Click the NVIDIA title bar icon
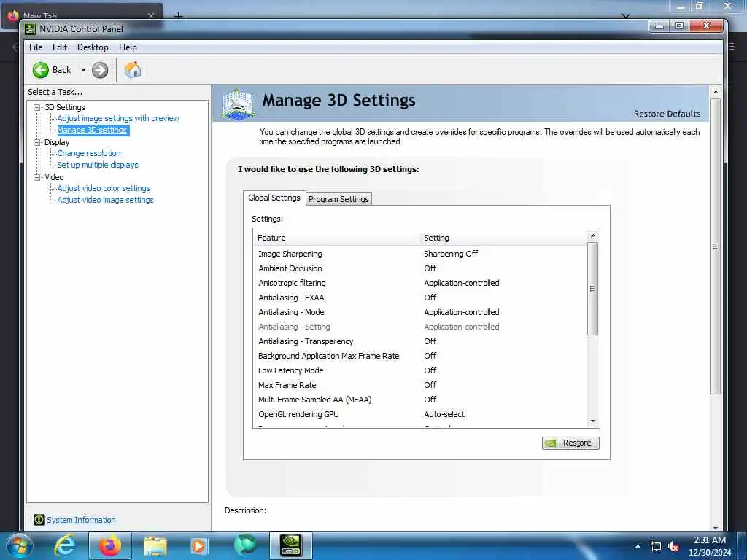 30,29
